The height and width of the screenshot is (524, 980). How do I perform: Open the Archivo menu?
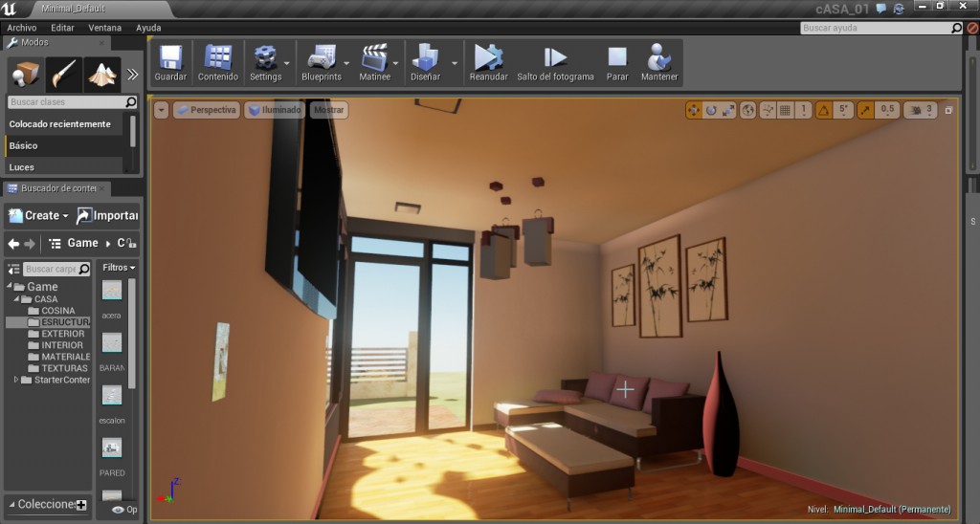point(22,28)
